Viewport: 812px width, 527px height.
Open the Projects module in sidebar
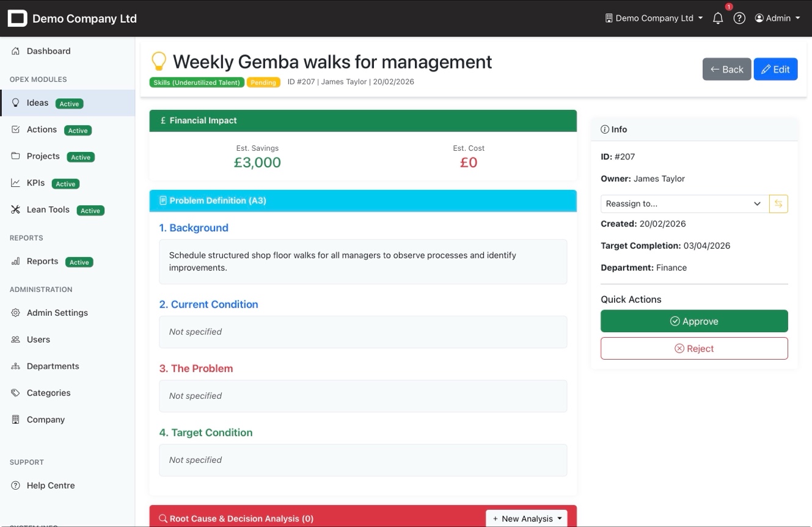tap(43, 156)
